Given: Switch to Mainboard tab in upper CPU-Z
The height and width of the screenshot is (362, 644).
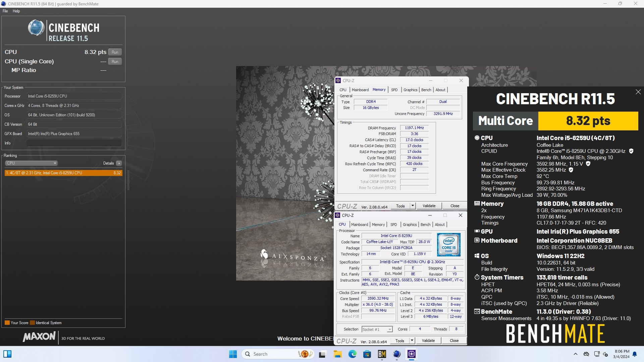Looking at the screenshot, I should 360,90.
